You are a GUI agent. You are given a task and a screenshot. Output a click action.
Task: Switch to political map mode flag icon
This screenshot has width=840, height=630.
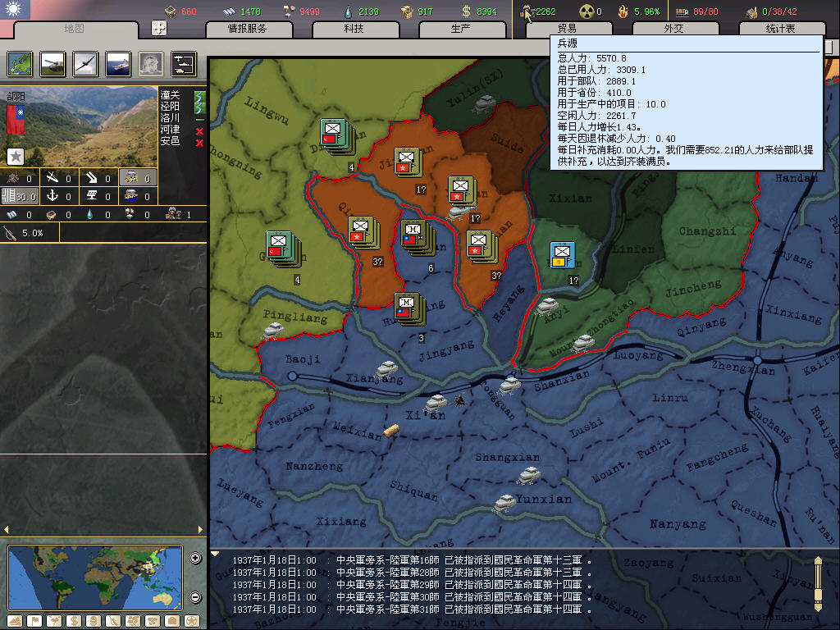[34, 621]
